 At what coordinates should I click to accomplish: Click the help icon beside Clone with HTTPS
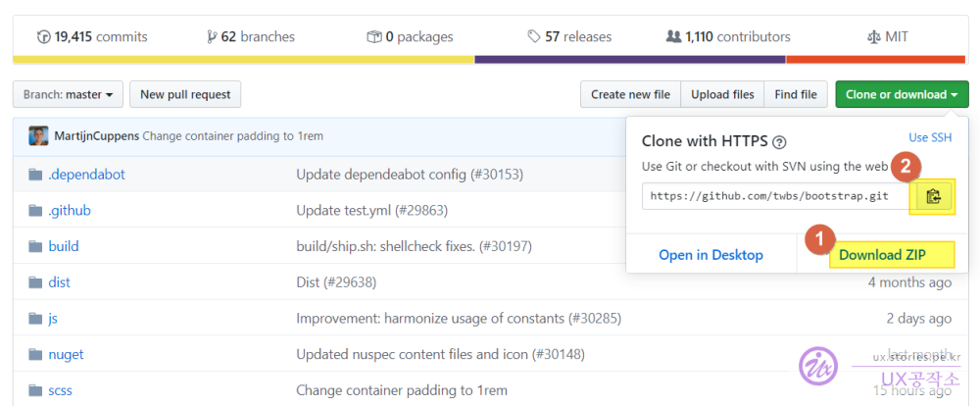tap(779, 142)
